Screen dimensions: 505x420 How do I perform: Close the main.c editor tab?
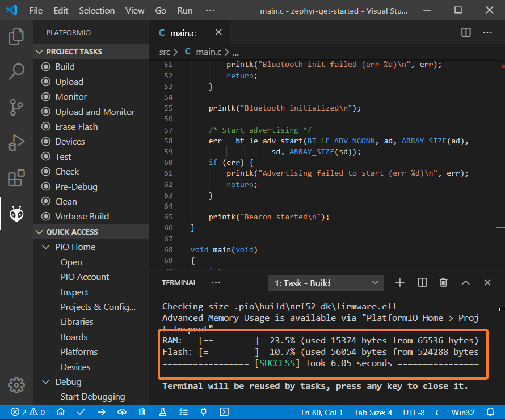point(218,32)
